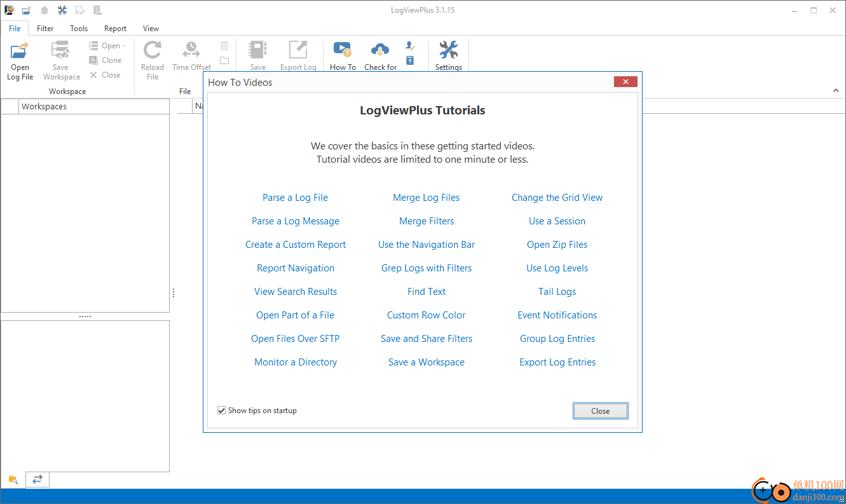Click quick access log document icon
Image resolution: width=846 pixels, height=504 pixels.
coord(97,10)
